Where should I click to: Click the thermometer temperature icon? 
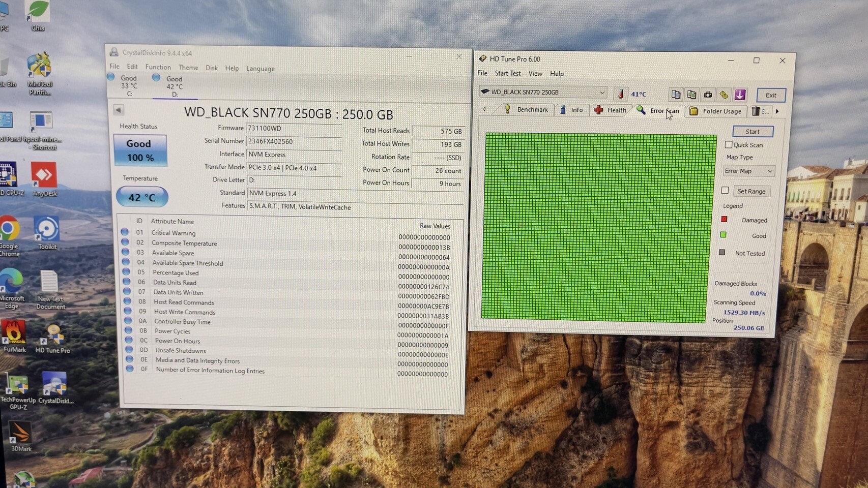click(x=621, y=94)
